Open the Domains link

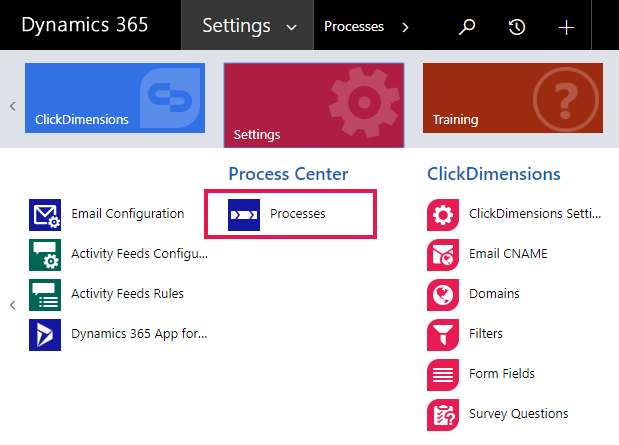pos(494,293)
